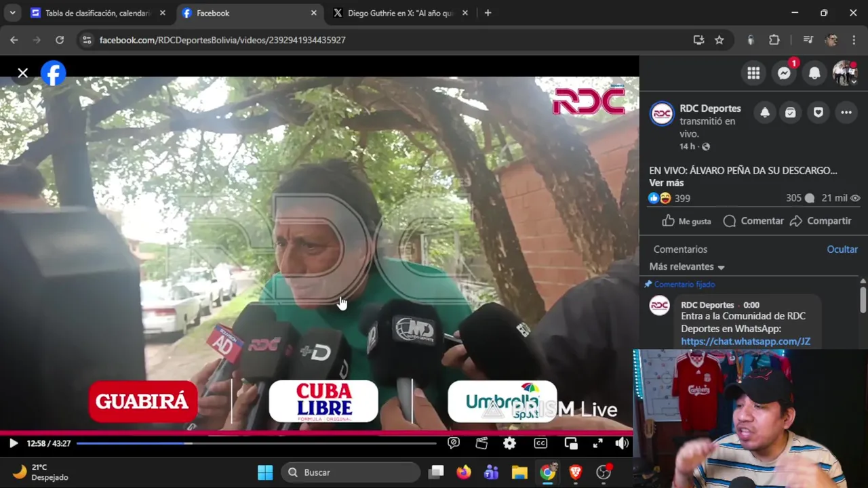Mute the video volume speaker
This screenshot has height=488, width=868.
622,443
